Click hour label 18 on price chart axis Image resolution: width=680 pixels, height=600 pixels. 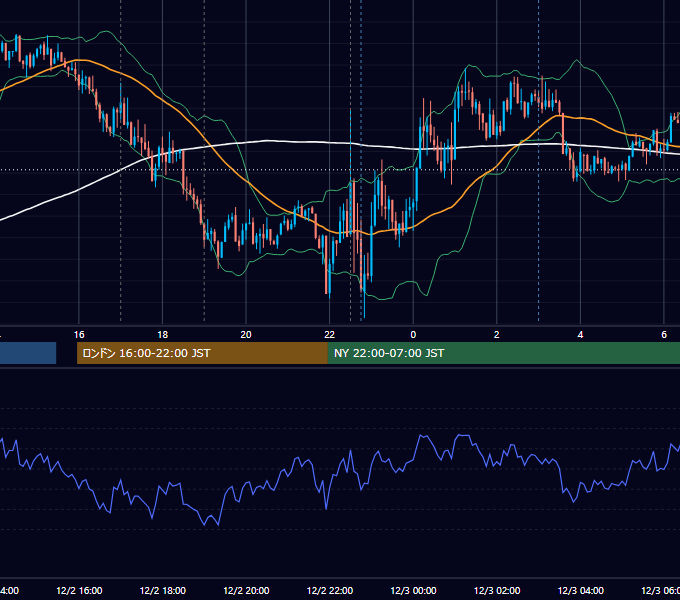(x=163, y=335)
